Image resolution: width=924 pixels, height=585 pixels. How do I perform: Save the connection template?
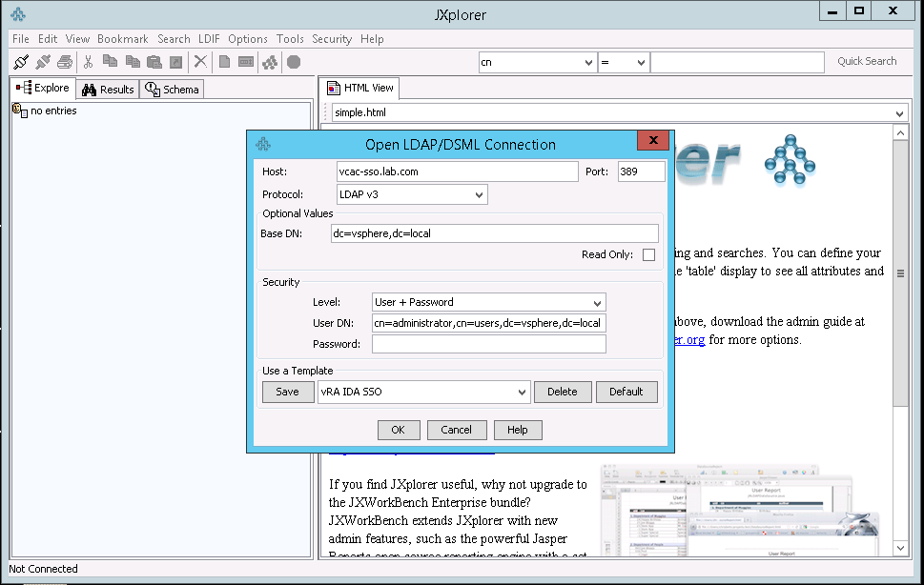click(x=288, y=392)
